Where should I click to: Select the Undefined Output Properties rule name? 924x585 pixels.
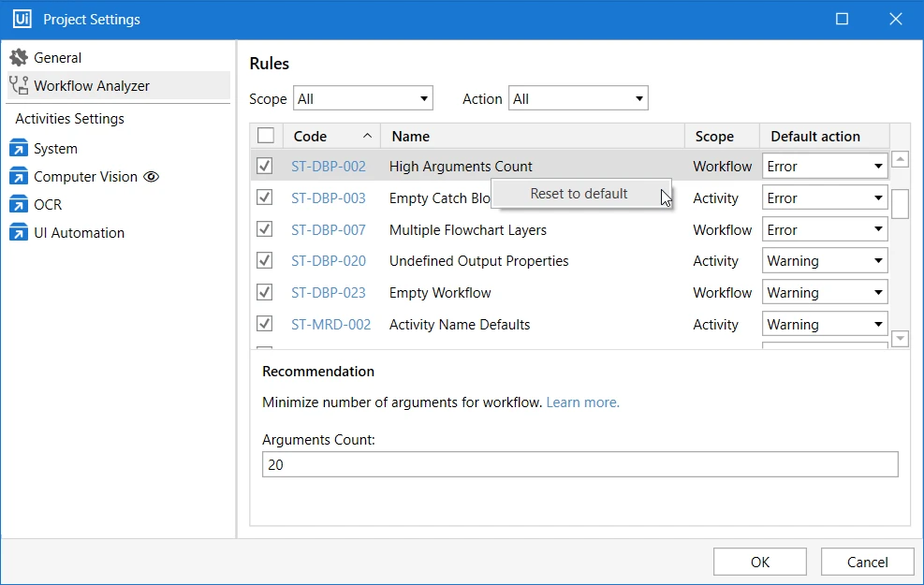click(478, 261)
